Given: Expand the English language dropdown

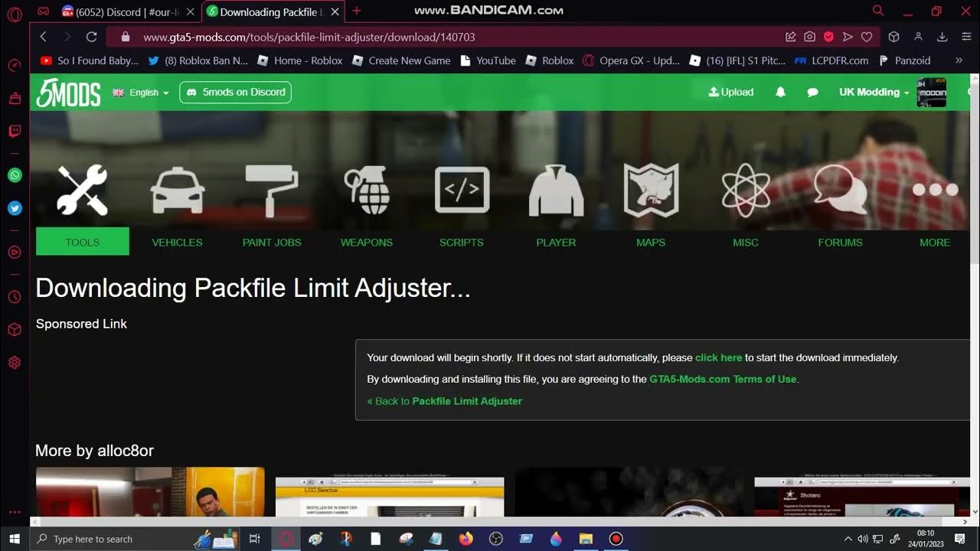Looking at the screenshot, I should (x=141, y=93).
